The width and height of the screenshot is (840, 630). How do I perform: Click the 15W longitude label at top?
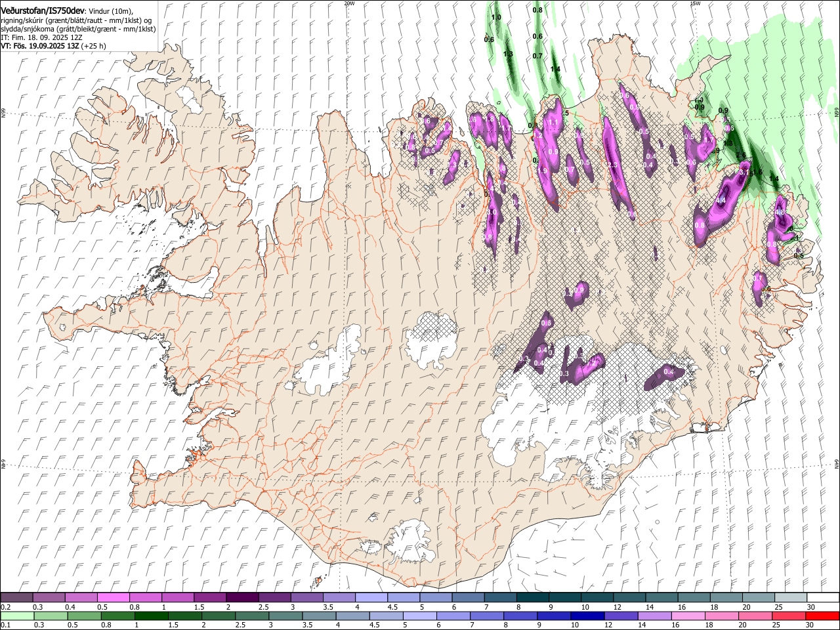[x=695, y=3]
